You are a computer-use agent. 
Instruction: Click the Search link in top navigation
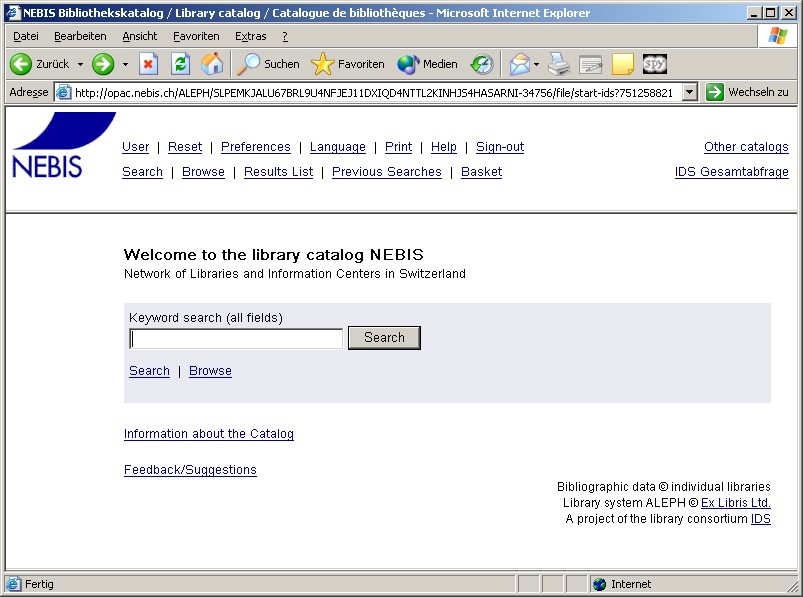142,172
